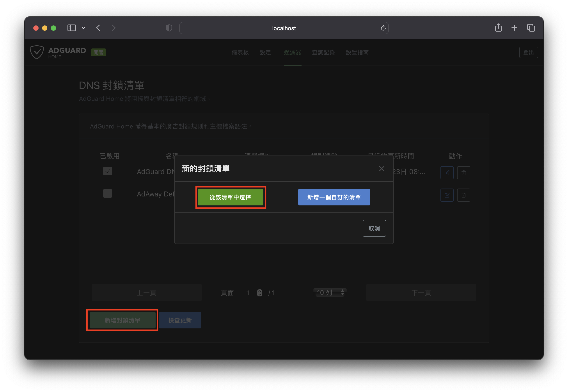
Task: Click the DNS 封鎖清單 heading
Action: point(112,85)
